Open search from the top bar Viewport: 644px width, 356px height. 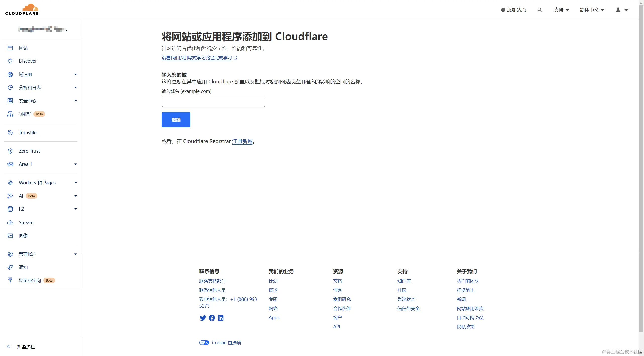540,10
